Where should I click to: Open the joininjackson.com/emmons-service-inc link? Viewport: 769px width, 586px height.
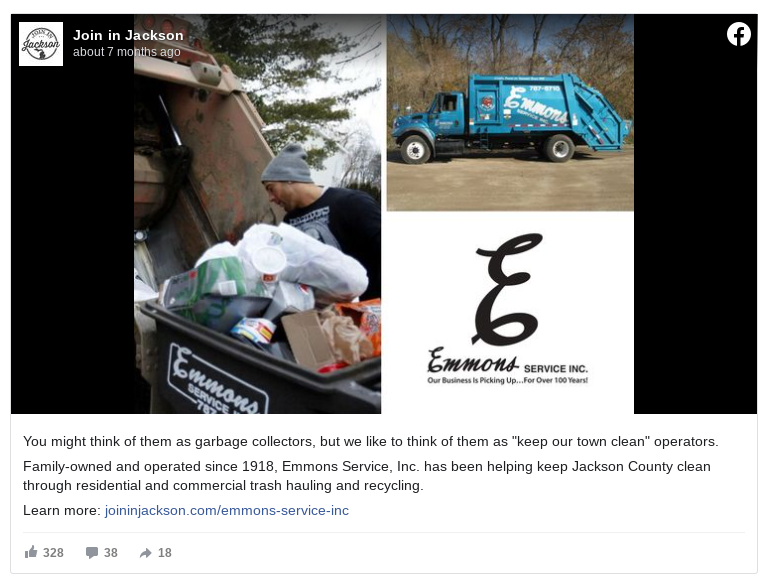(x=227, y=510)
